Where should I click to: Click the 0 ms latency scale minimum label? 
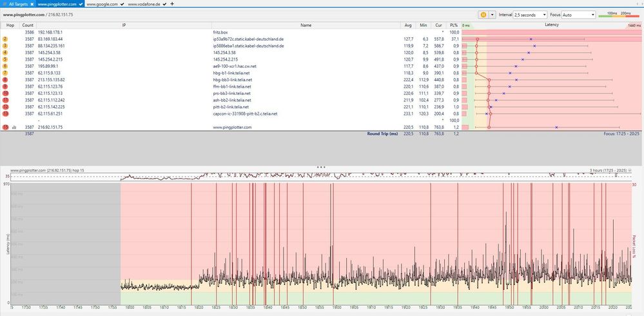tap(466, 26)
